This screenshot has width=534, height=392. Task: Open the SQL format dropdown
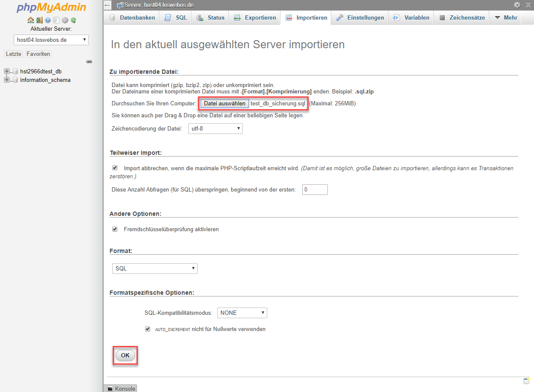coord(155,268)
